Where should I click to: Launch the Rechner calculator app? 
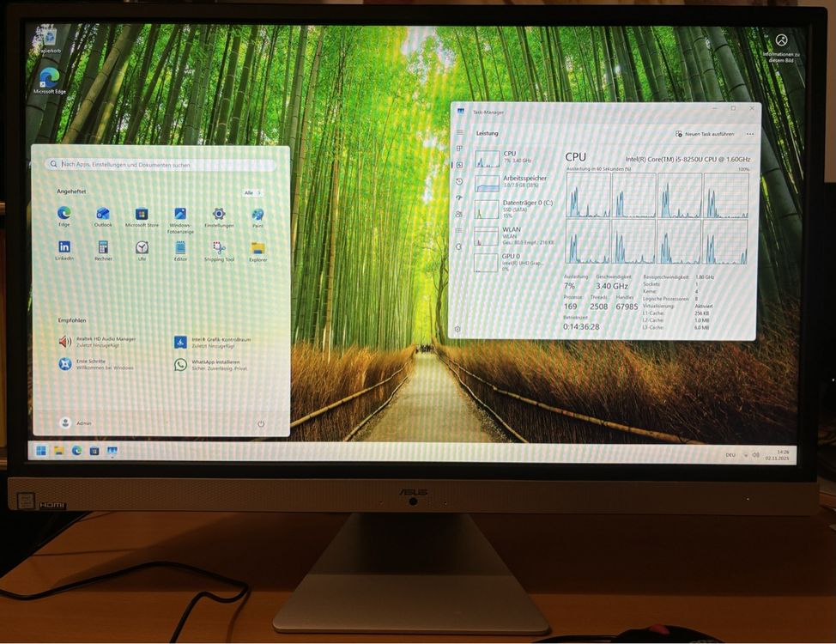click(103, 249)
